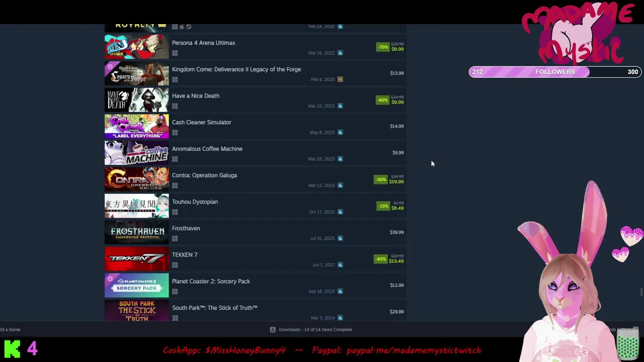Click the TEKKEN 7 red thumbnail
644x362 pixels.
(137, 259)
